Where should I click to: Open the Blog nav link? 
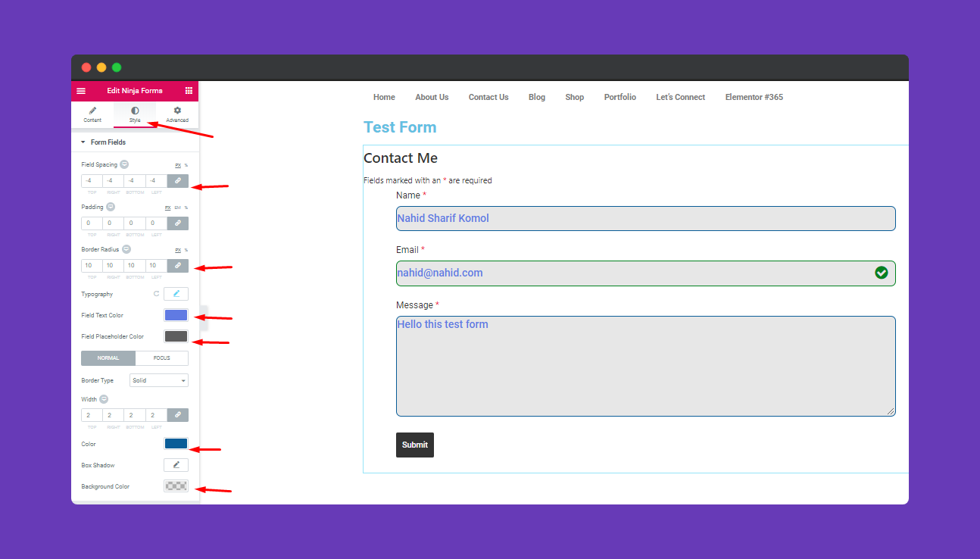pyautogui.click(x=537, y=97)
